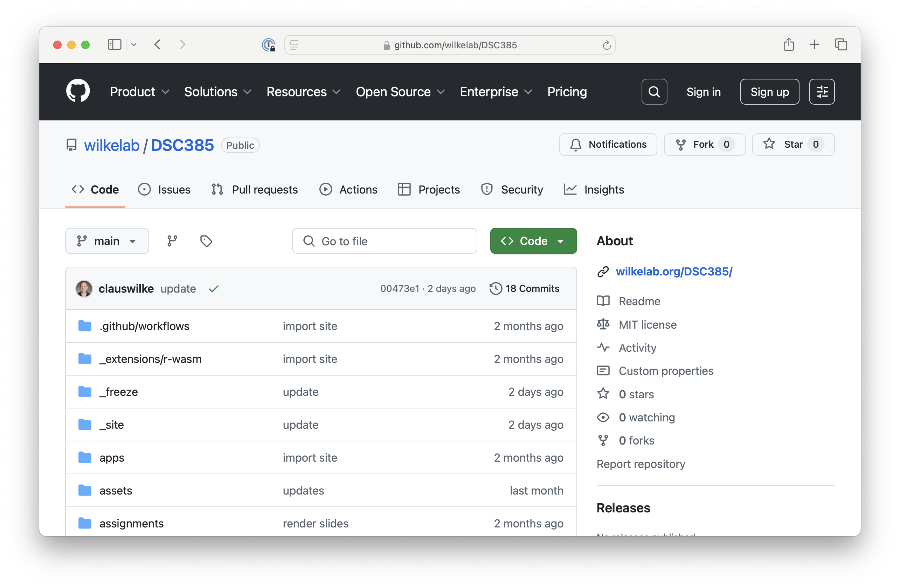Image resolution: width=900 pixels, height=588 pixels.
Task: Click Safari's share icon
Action: [x=788, y=44]
